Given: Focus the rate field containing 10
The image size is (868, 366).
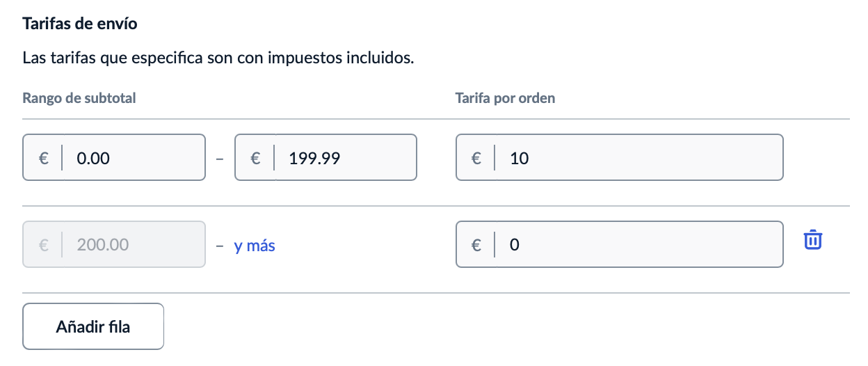Looking at the screenshot, I should [x=620, y=158].
